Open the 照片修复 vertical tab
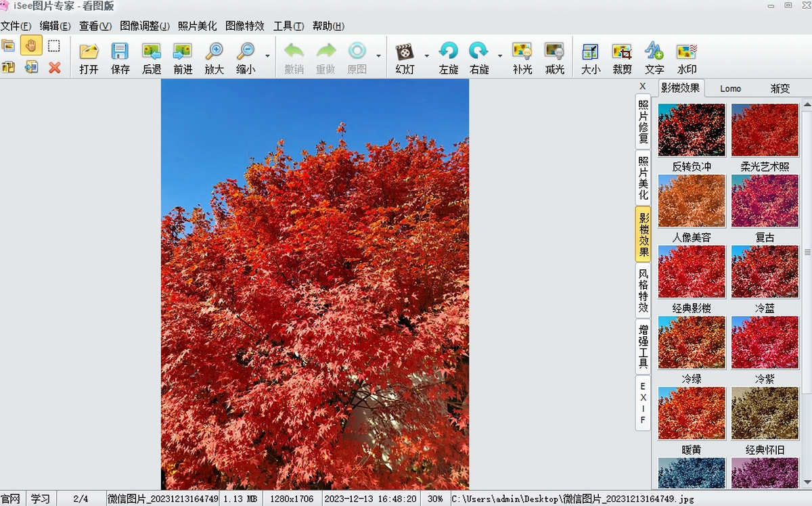This screenshot has height=506, width=812. [x=643, y=122]
